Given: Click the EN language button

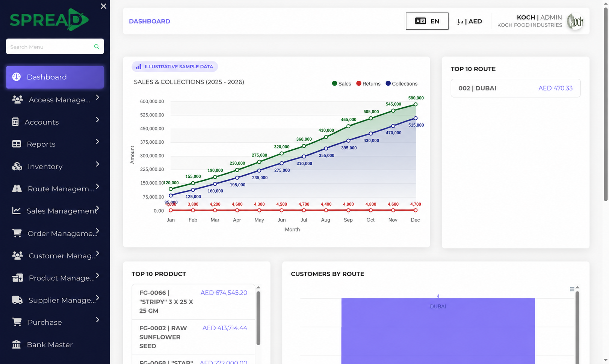Looking at the screenshot, I should click(x=427, y=21).
